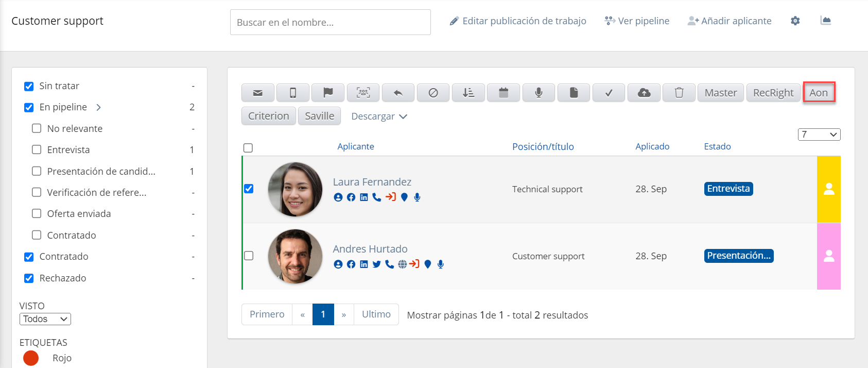Screen dimensions: 868x368
Task: Click the cloud upload icon in toolbar
Action: click(x=644, y=93)
